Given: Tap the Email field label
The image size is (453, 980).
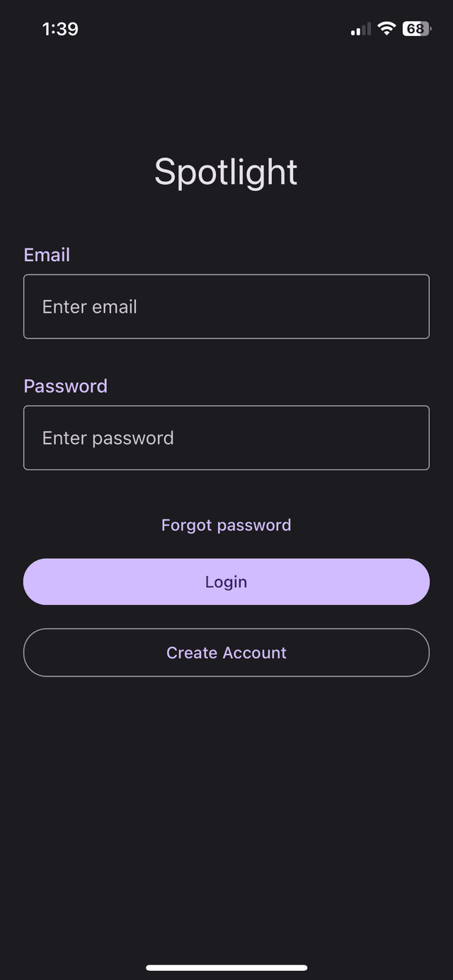Looking at the screenshot, I should (47, 255).
